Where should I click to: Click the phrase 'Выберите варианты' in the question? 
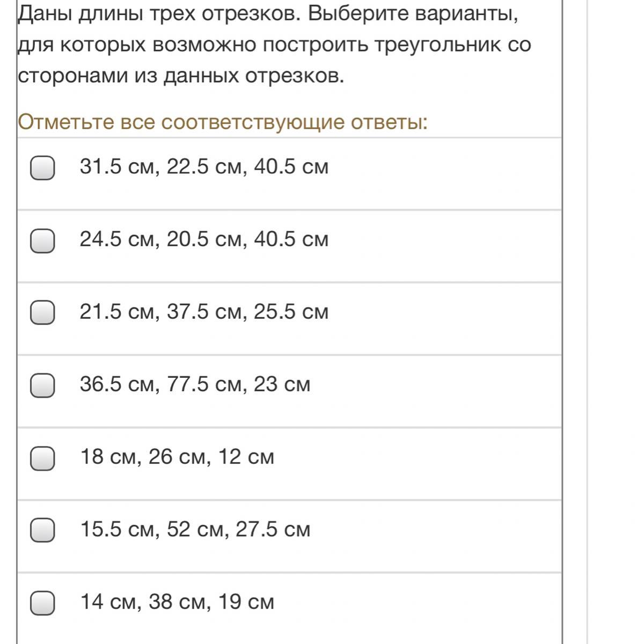click(412, 13)
